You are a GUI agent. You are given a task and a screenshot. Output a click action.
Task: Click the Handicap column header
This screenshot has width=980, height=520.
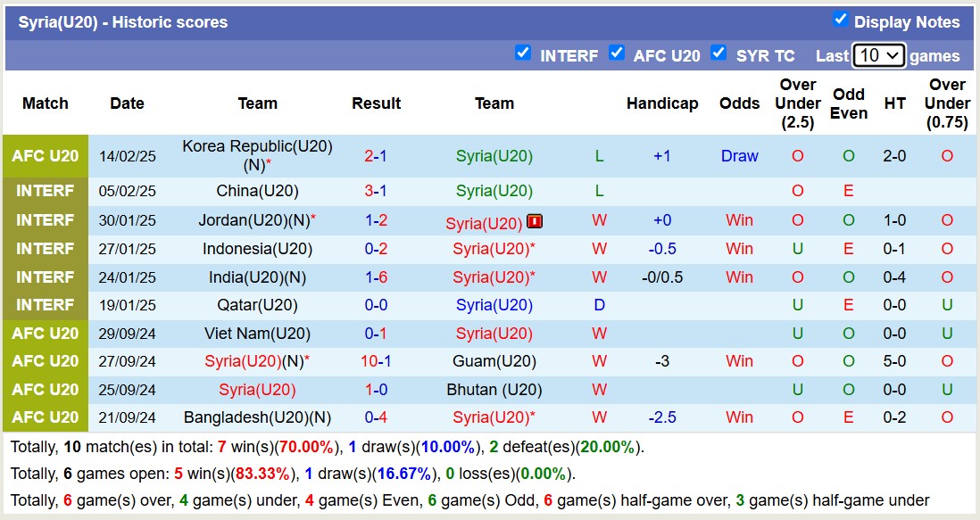pos(661,103)
